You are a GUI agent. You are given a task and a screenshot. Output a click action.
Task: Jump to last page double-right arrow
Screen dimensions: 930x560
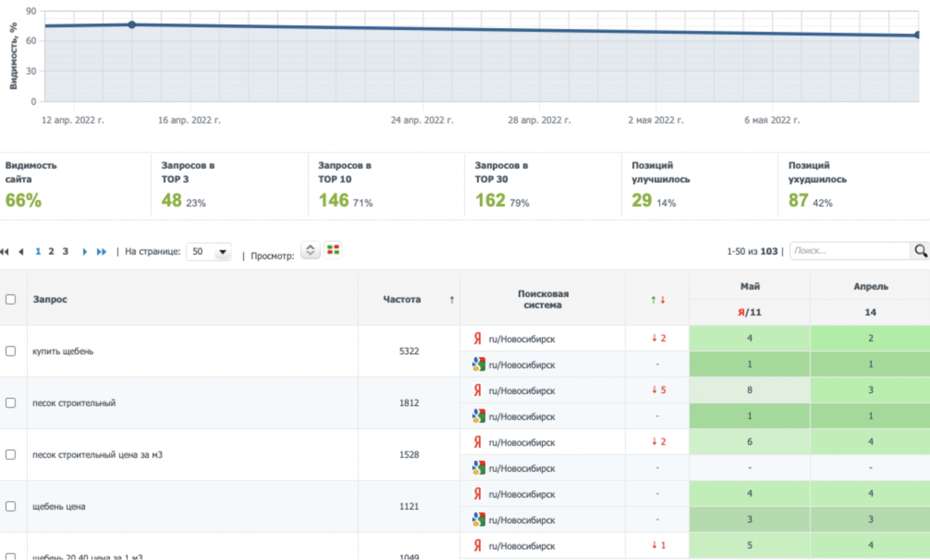pos(101,252)
